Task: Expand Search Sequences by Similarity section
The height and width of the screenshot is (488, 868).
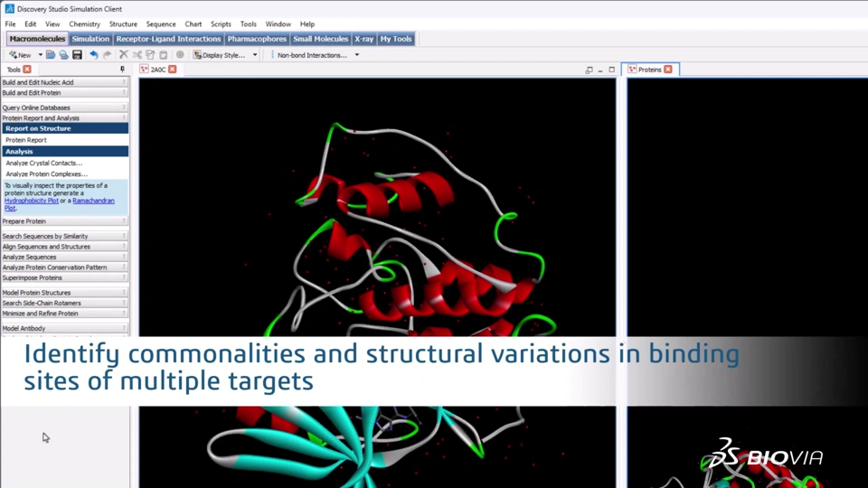Action: click(65, 236)
